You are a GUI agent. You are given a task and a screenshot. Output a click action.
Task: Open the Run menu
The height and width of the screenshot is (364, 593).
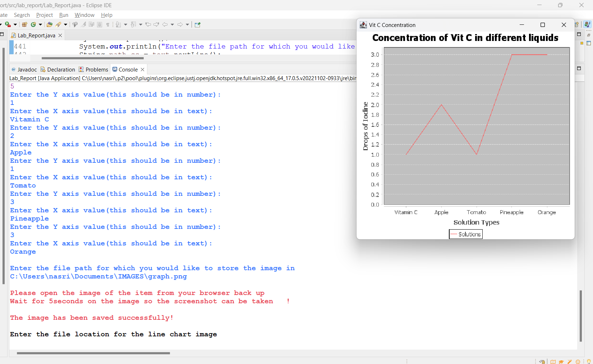point(64,15)
